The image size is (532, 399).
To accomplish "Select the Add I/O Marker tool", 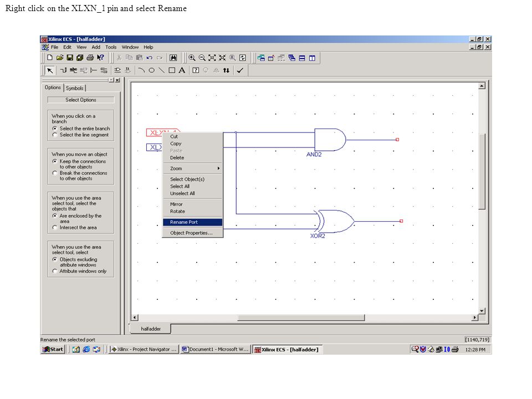I will click(x=104, y=70).
